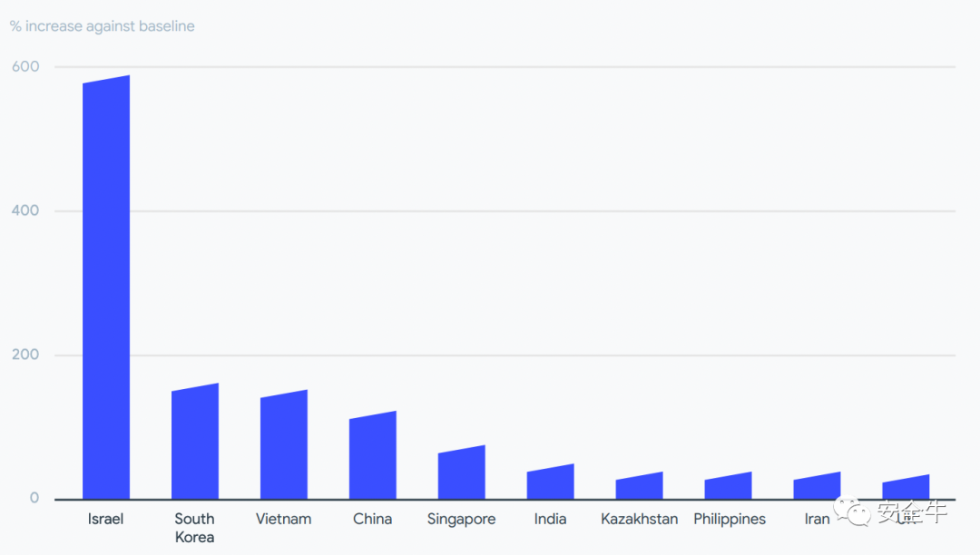The width and height of the screenshot is (980, 555).
Task: Click the Israel bar in chart
Action: click(106, 287)
